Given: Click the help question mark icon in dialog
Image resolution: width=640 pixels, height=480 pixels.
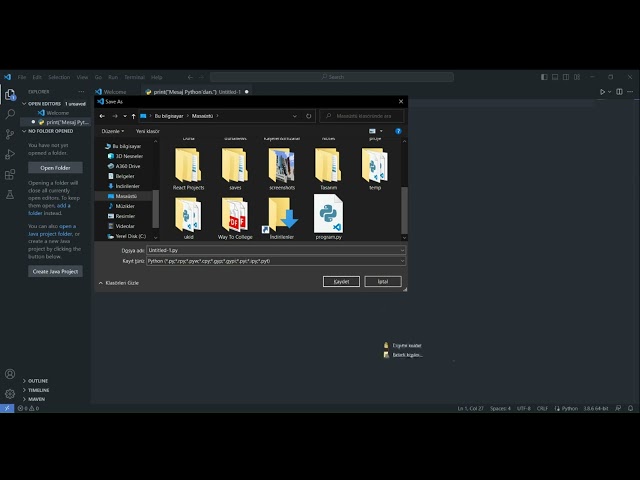Looking at the screenshot, I should pos(398,131).
